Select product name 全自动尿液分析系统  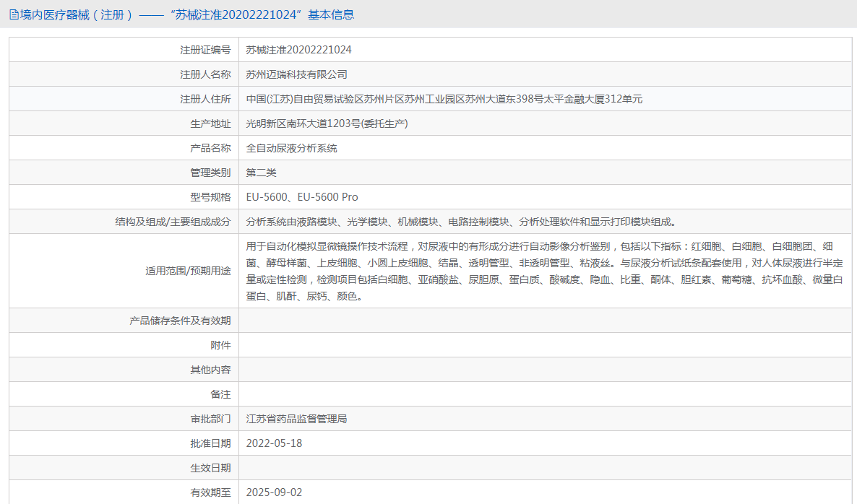pos(291,148)
